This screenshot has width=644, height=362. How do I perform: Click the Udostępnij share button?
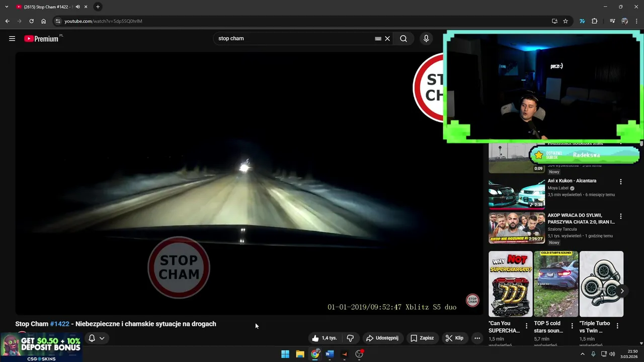(x=382, y=338)
